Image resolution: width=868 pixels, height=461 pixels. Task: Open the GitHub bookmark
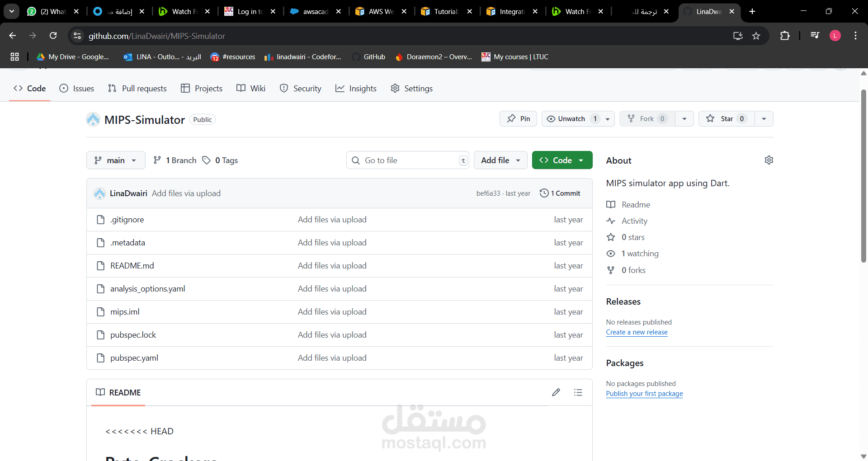click(369, 57)
